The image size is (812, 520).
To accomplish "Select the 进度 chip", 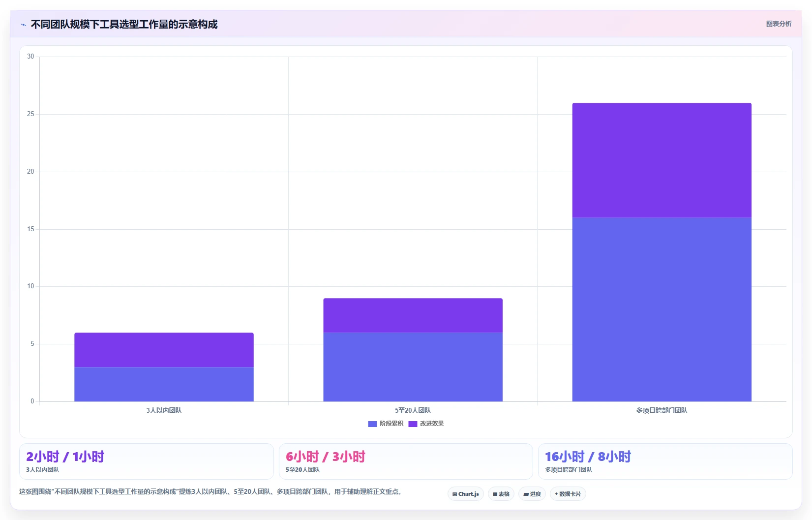I will [532, 494].
